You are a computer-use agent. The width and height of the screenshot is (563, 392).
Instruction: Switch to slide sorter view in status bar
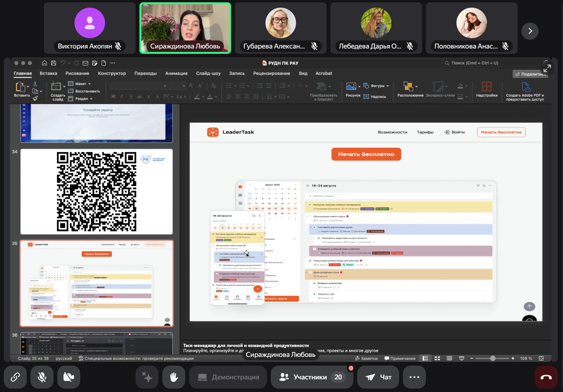click(x=437, y=358)
